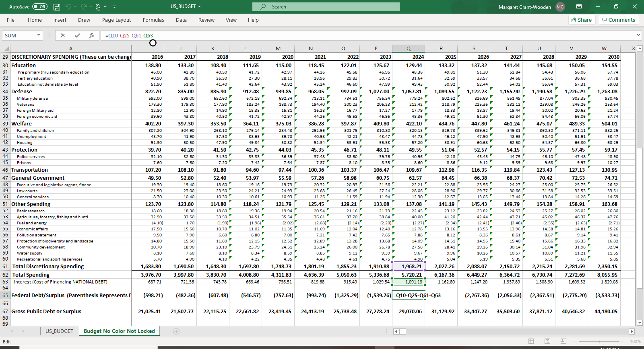This screenshot has height=349, width=644.
Task: Open the Insert Function fx dialog
Action: 92,35
